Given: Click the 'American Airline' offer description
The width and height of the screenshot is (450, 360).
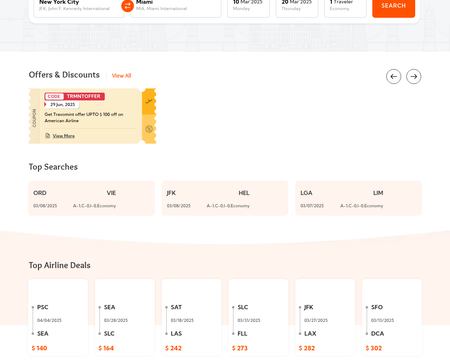Looking at the screenshot, I should [x=84, y=117].
